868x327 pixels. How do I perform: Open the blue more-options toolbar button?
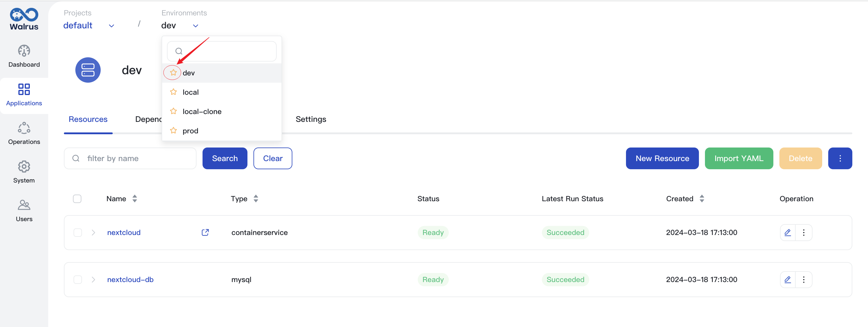click(840, 158)
